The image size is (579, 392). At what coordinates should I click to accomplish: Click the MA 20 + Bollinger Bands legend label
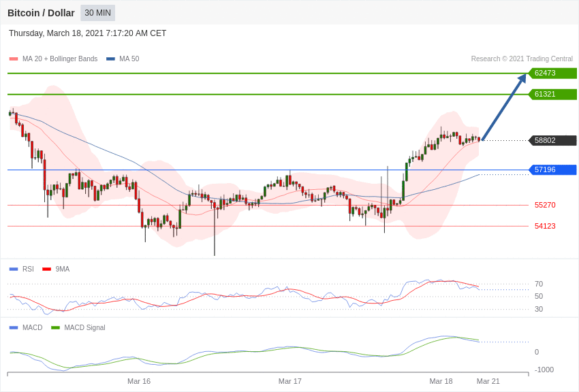60,59
